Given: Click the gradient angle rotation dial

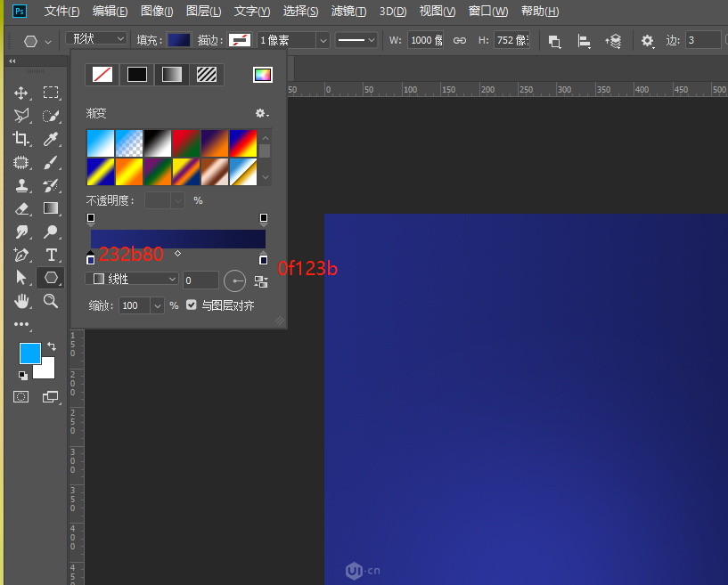Looking at the screenshot, I should tap(234, 280).
